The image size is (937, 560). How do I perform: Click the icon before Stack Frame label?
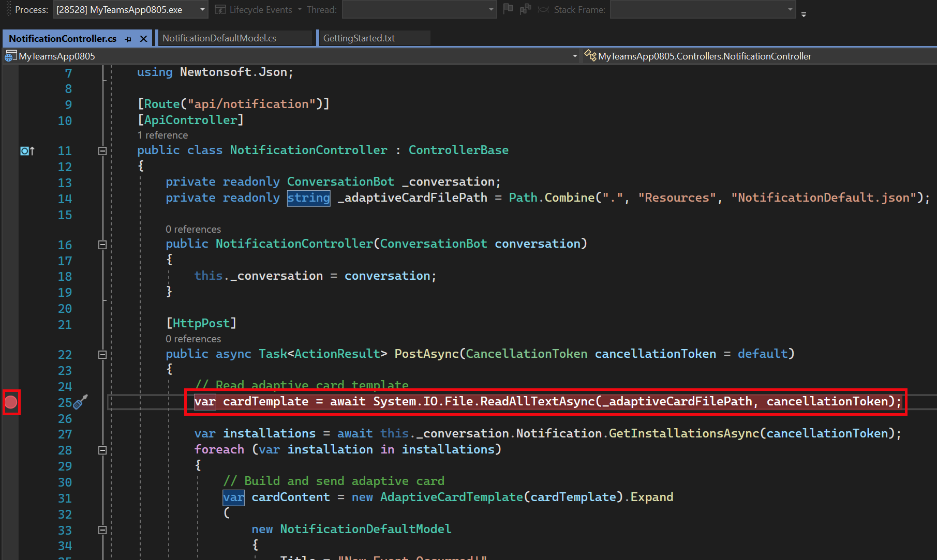coord(543,9)
